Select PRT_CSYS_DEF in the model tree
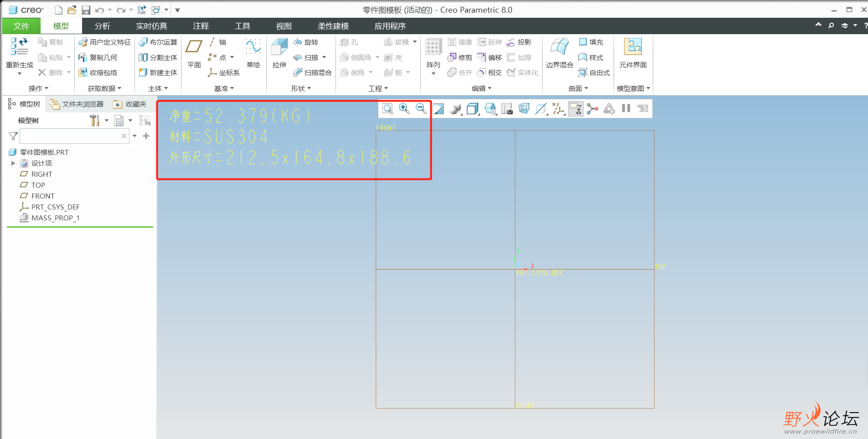 pos(49,207)
